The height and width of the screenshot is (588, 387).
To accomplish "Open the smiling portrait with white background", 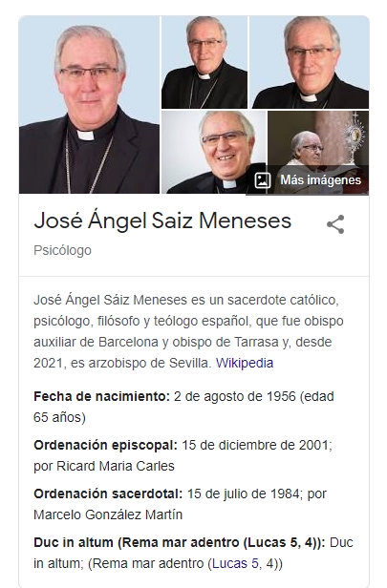I will click(213, 152).
